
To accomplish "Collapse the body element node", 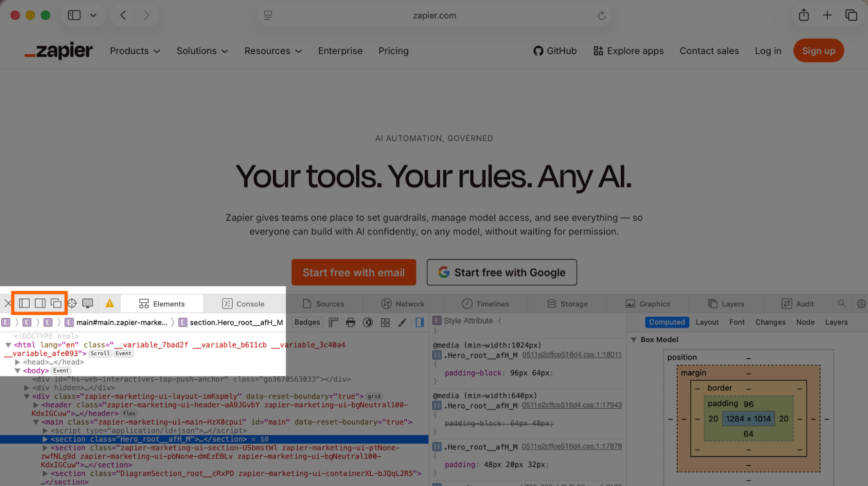I will pyautogui.click(x=17, y=370).
